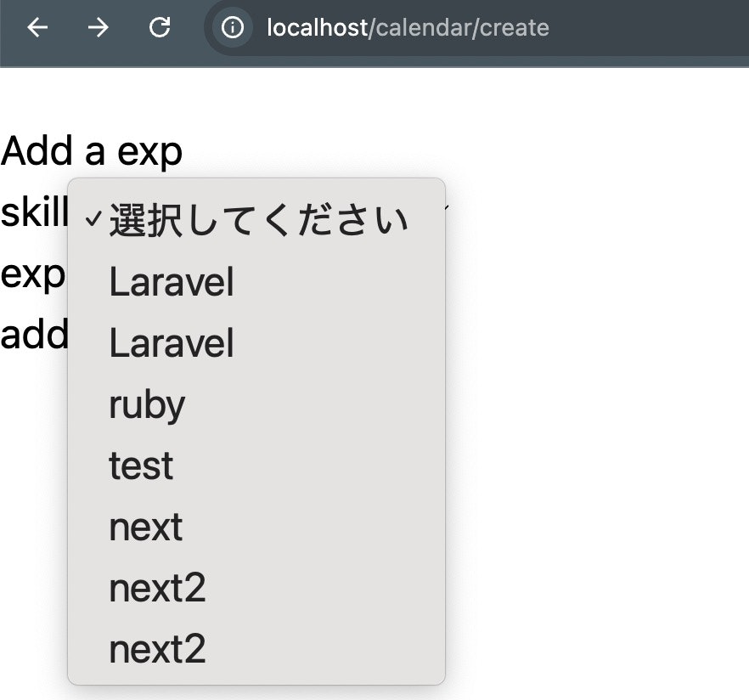Viewport: 749px width, 700px height.
Task: Reload the current page
Action: [x=160, y=27]
